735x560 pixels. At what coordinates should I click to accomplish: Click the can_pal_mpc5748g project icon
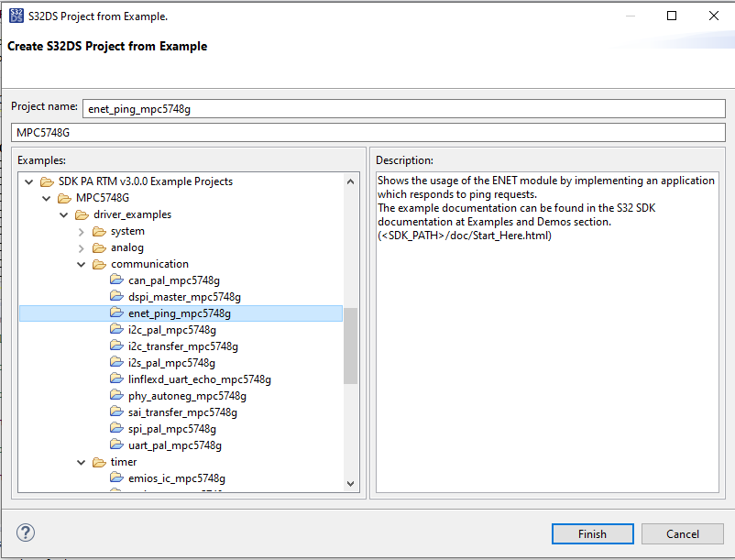pos(116,280)
